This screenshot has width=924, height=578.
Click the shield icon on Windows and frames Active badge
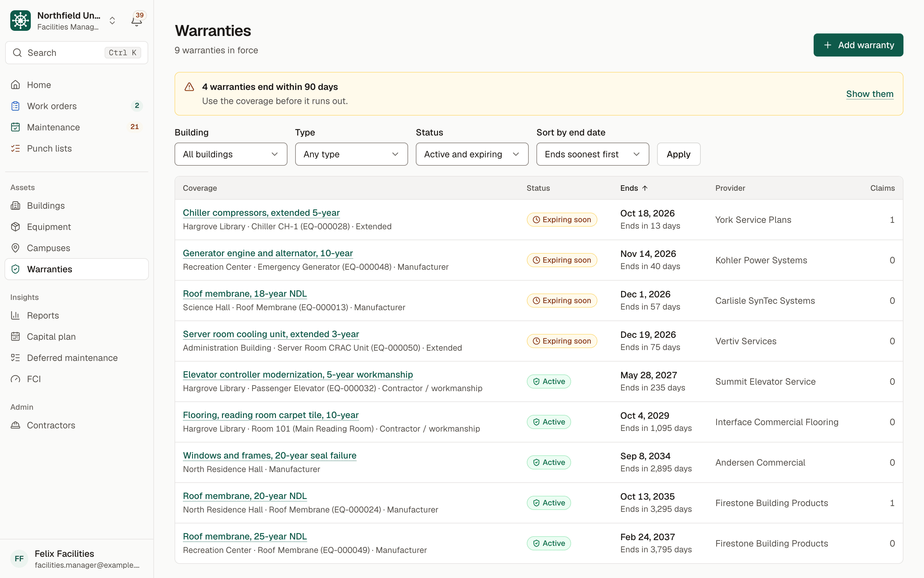(536, 462)
